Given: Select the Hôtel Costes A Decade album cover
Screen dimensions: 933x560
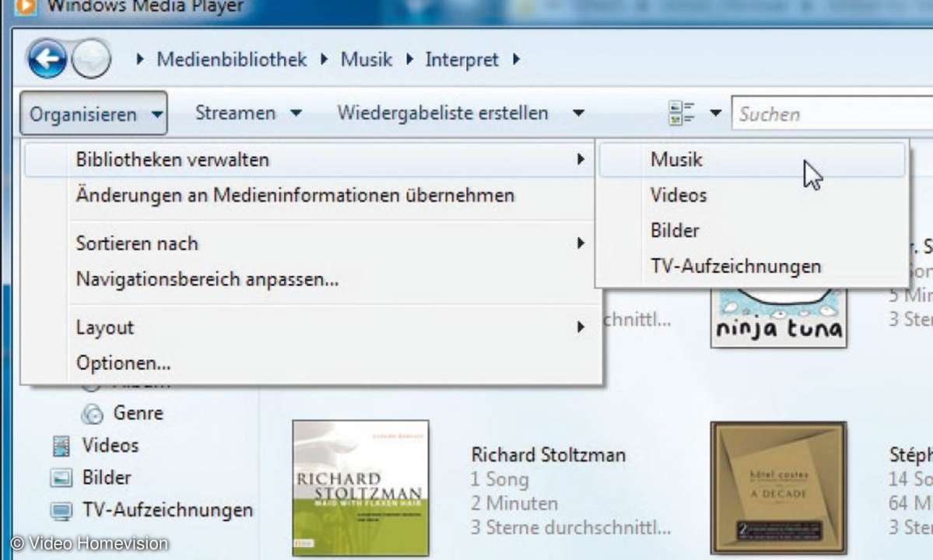Looking at the screenshot, I should tap(778, 488).
